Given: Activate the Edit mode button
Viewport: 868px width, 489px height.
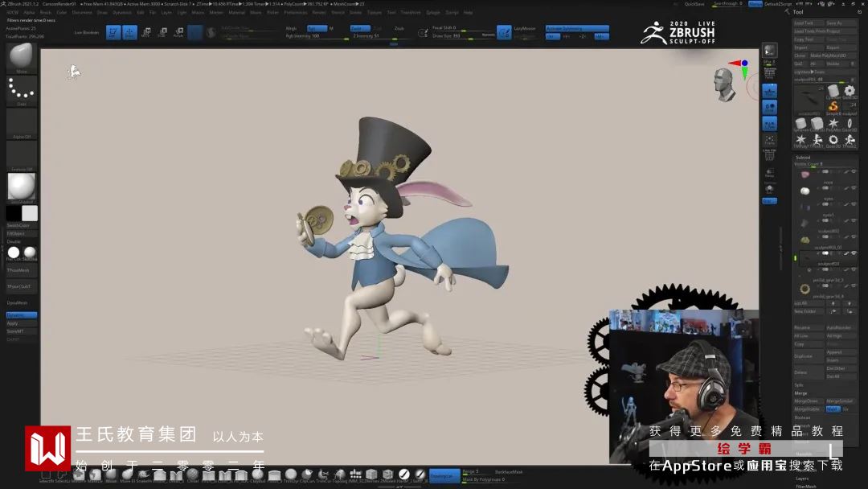Looking at the screenshot, I should point(113,32).
